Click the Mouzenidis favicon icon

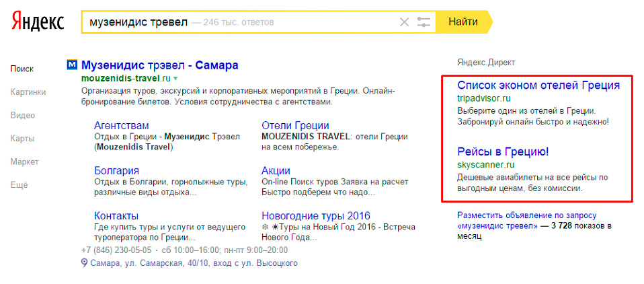[x=72, y=65]
